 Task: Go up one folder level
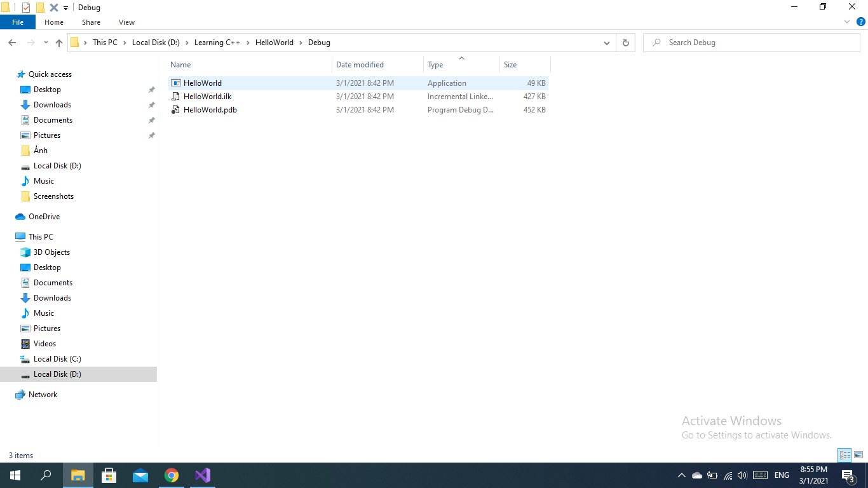(x=59, y=43)
